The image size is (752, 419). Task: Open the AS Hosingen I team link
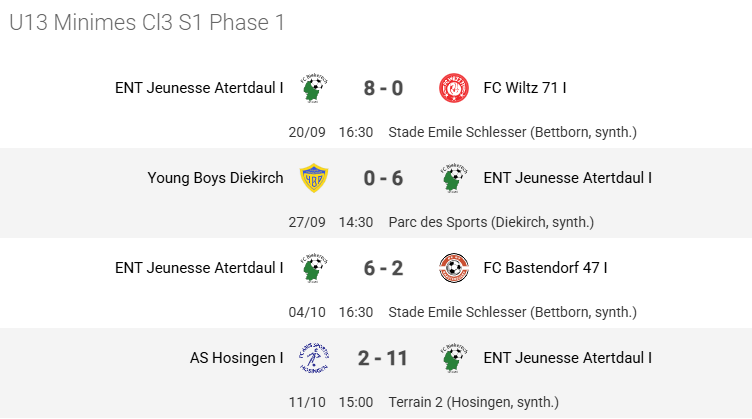click(236, 358)
